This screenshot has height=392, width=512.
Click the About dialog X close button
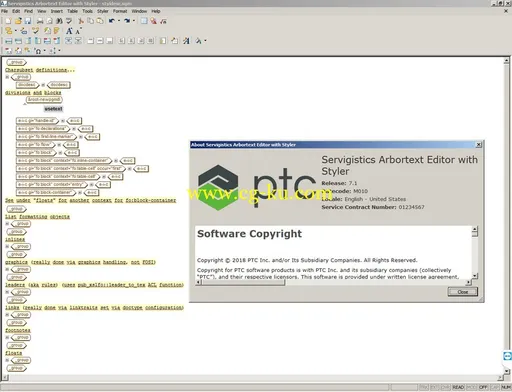coord(478,144)
